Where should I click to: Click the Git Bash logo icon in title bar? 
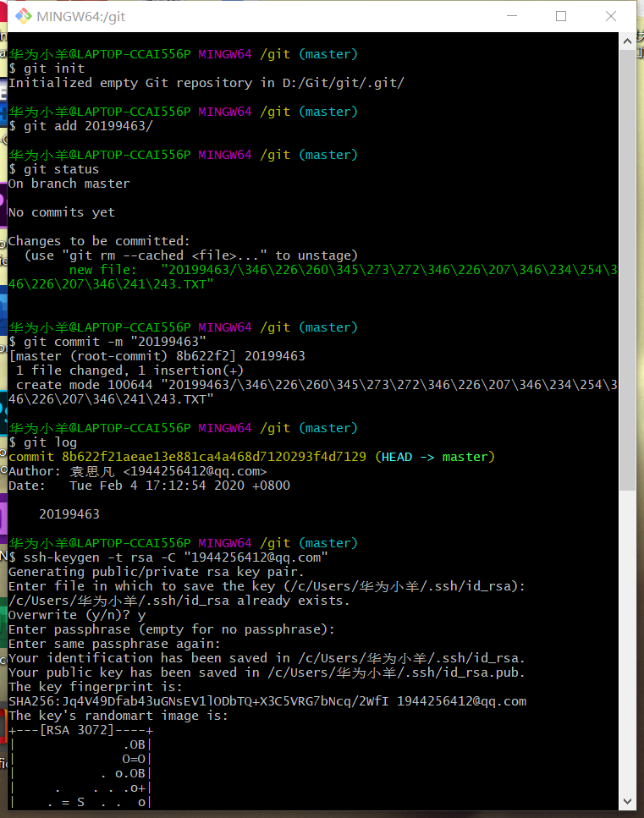(x=23, y=16)
